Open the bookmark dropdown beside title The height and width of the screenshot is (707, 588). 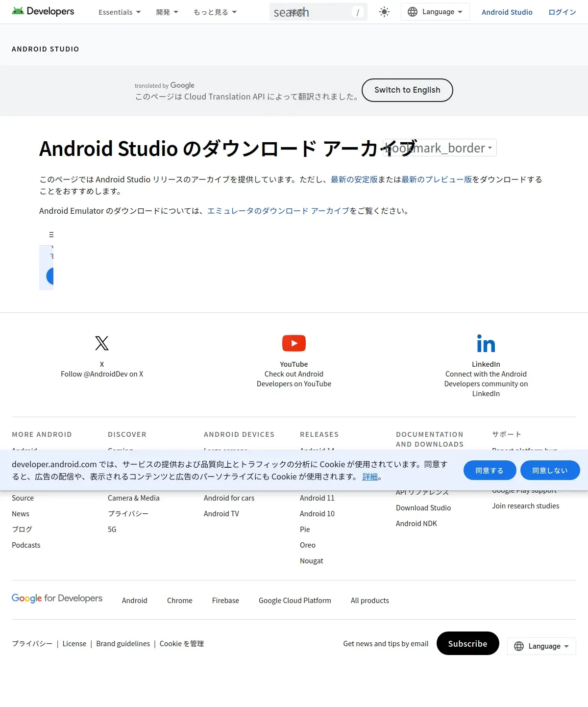pos(440,148)
